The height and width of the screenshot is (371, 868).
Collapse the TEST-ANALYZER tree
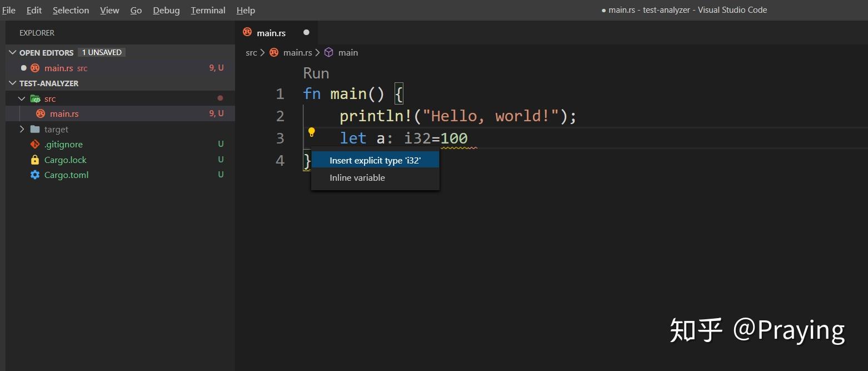[x=12, y=83]
